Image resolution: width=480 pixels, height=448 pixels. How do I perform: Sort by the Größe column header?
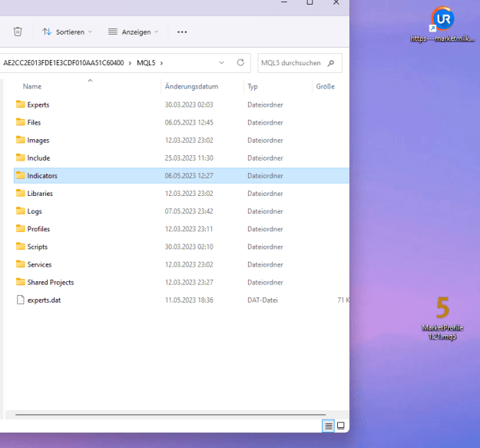325,87
